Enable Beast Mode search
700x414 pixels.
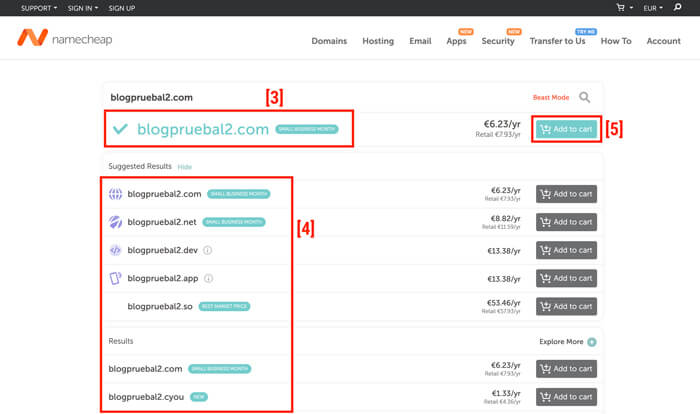551,97
